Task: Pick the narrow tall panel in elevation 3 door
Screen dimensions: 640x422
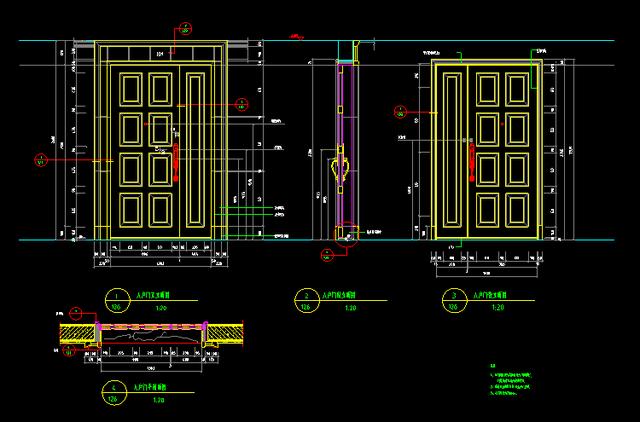Action: [x=452, y=150]
